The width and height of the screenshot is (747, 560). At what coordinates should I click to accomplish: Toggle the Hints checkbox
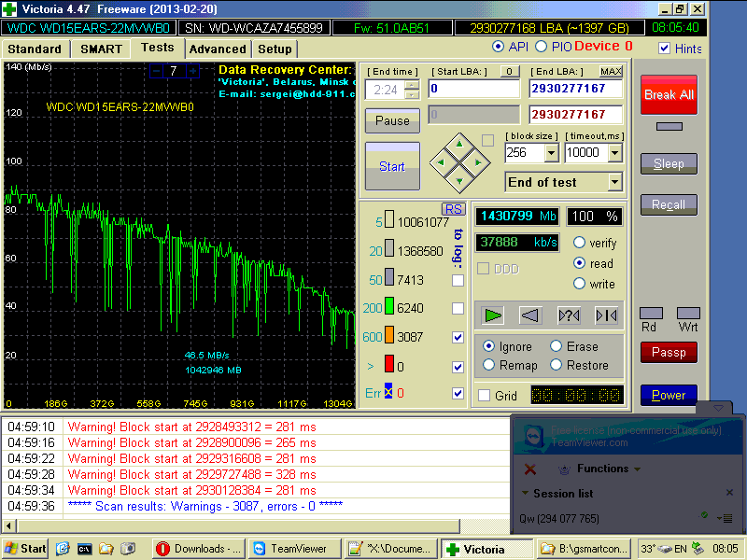tap(664, 49)
